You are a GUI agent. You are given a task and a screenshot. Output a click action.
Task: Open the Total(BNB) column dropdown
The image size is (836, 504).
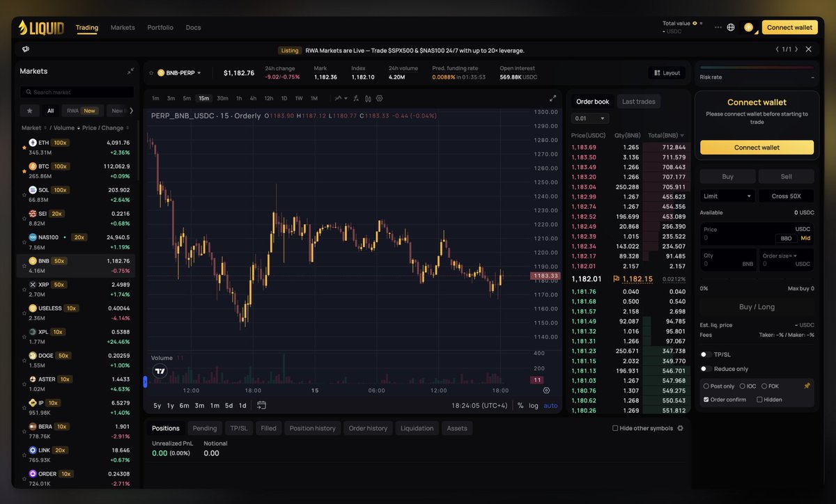pos(665,135)
